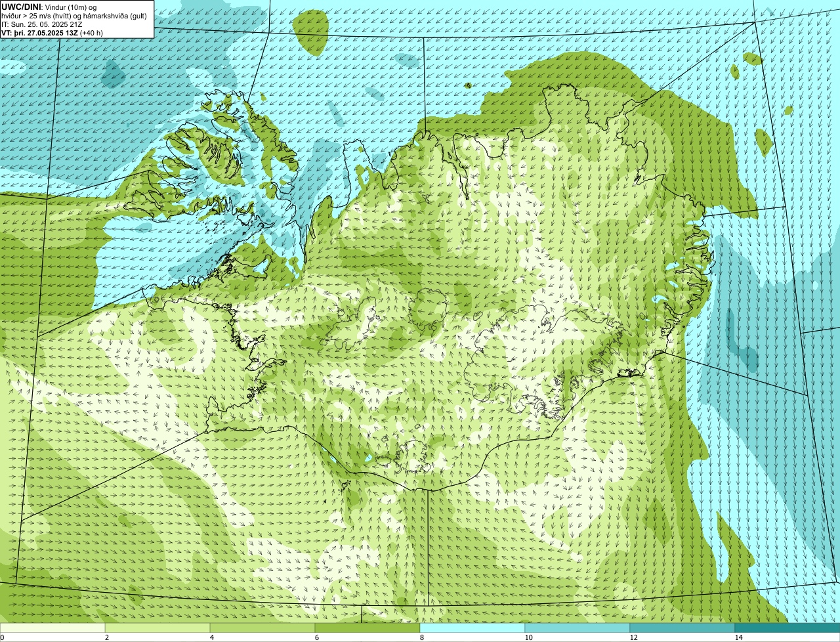Click the "IT: Sun. 25. 05. 2025 21Z" line
The width and height of the screenshot is (840, 642).
point(41,24)
